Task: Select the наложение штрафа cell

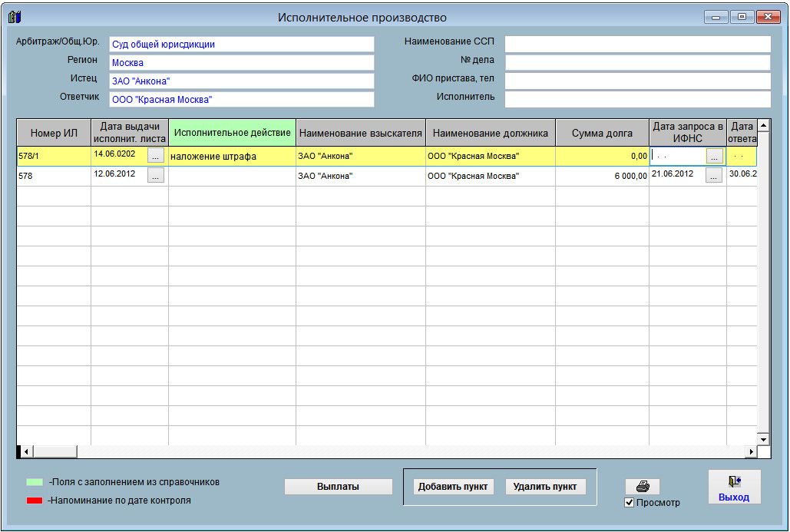Action: [x=232, y=157]
